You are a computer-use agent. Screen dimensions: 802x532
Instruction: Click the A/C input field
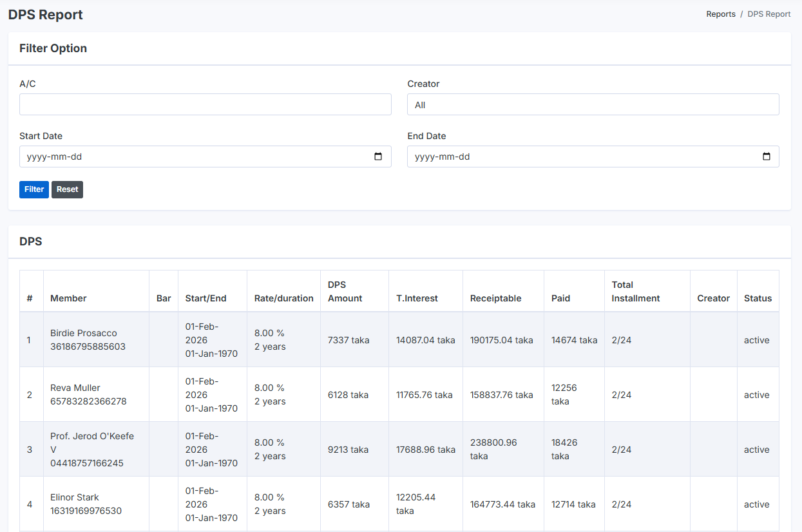pos(205,104)
